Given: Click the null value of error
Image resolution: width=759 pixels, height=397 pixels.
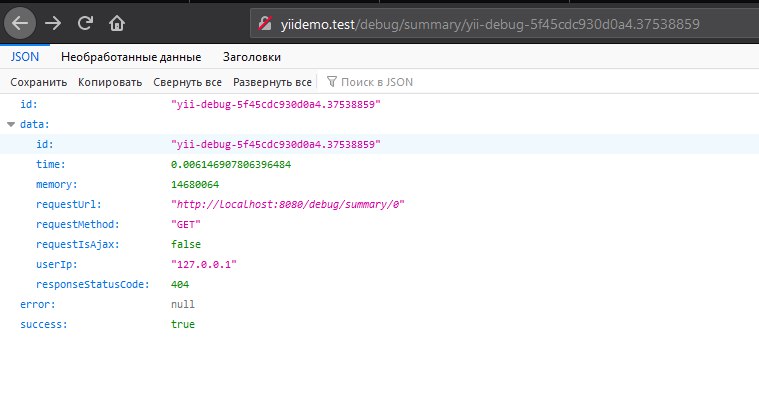Looking at the screenshot, I should click(x=183, y=305).
